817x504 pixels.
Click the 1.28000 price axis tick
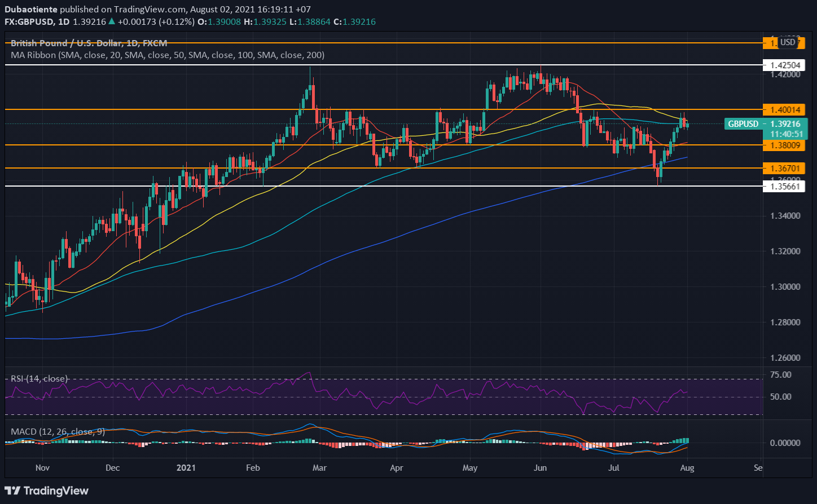pos(785,322)
